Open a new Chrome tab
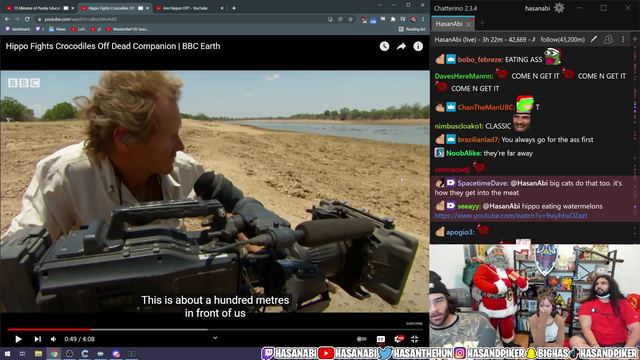 coord(234,8)
